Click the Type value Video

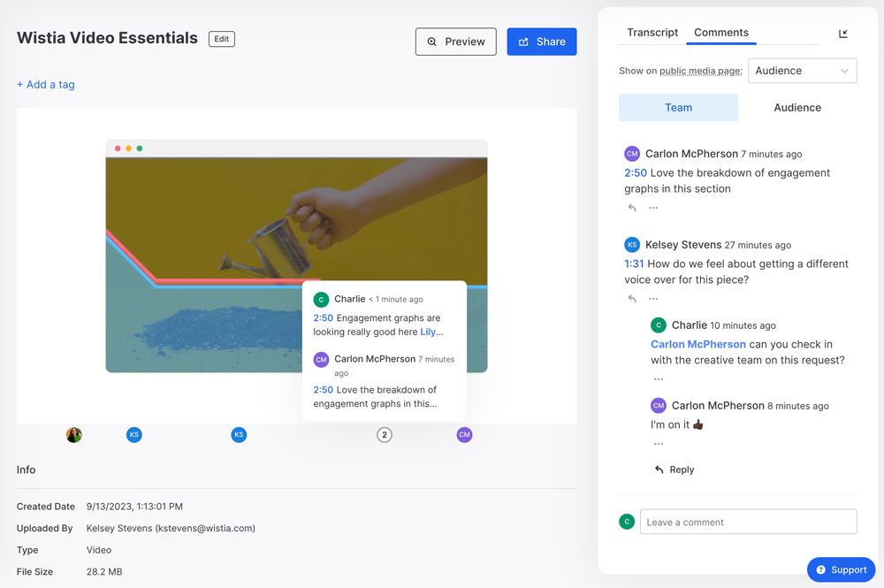(x=99, y=550)
